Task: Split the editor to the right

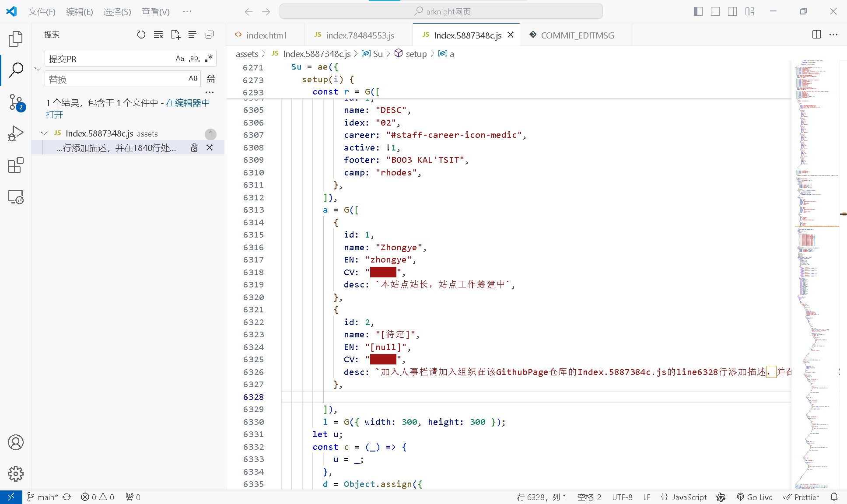Action: coord(816,35)
